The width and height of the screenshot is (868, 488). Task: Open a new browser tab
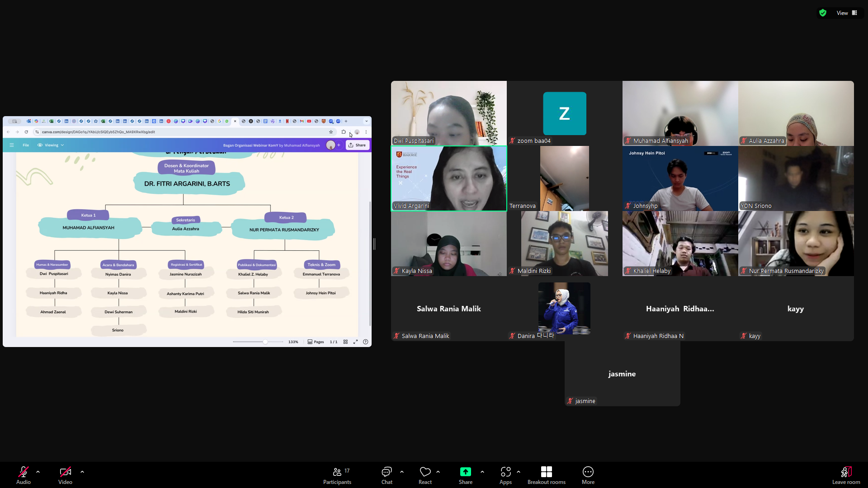click(x=346, y=121)
